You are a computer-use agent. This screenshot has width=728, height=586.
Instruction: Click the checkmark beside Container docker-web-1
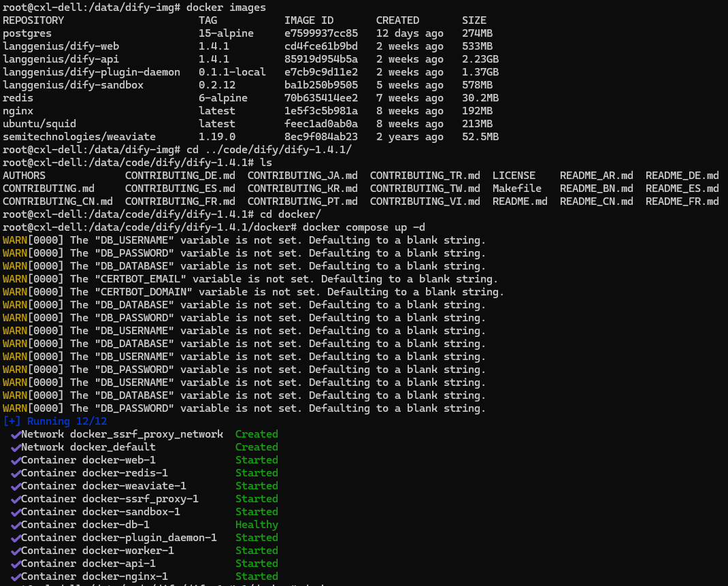pos(16,461)
